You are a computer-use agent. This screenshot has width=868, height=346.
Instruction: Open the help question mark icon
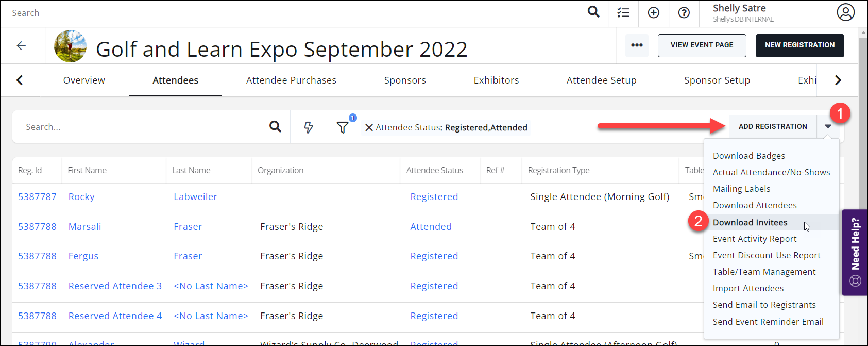pos(684,13)
